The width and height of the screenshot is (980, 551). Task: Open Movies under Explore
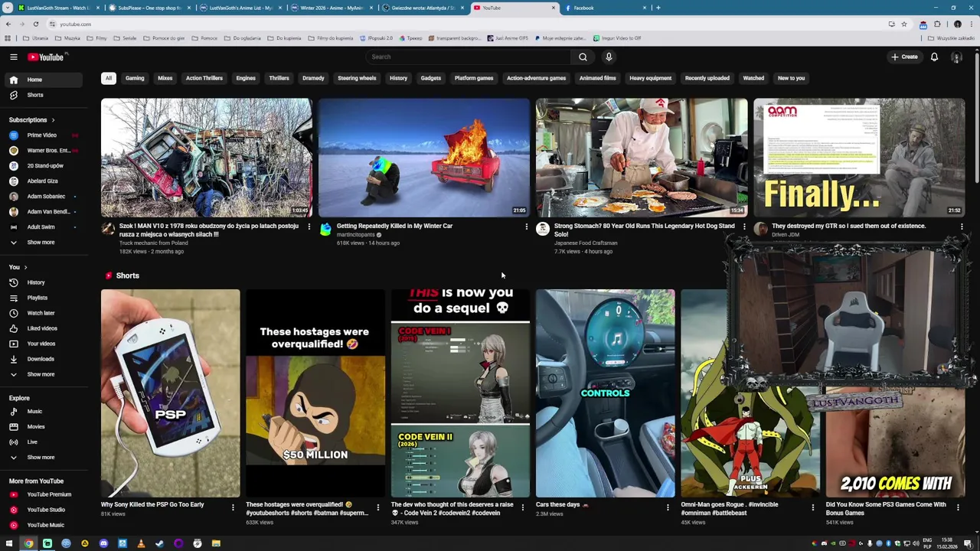pyautogui.click(x=44, y=427)
